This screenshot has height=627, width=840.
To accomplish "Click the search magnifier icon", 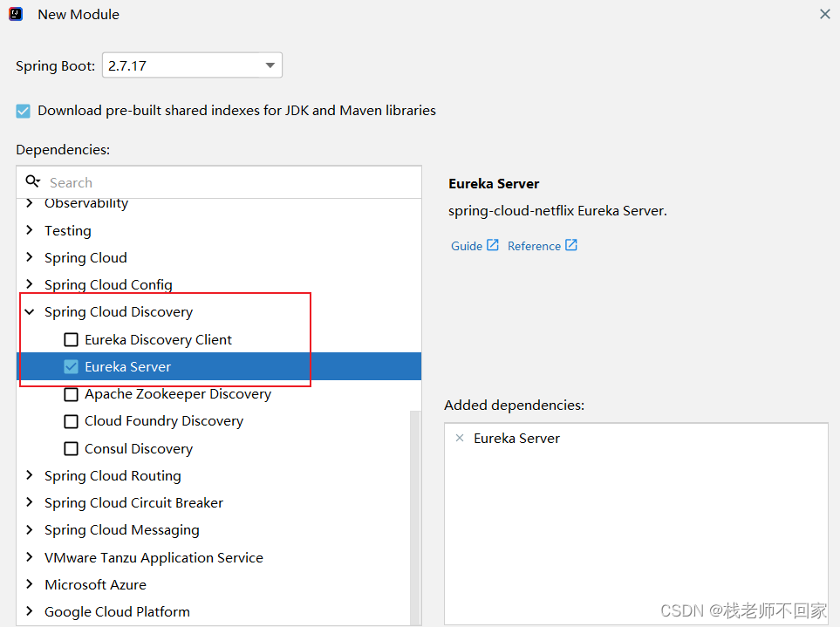I will [32, 181].
